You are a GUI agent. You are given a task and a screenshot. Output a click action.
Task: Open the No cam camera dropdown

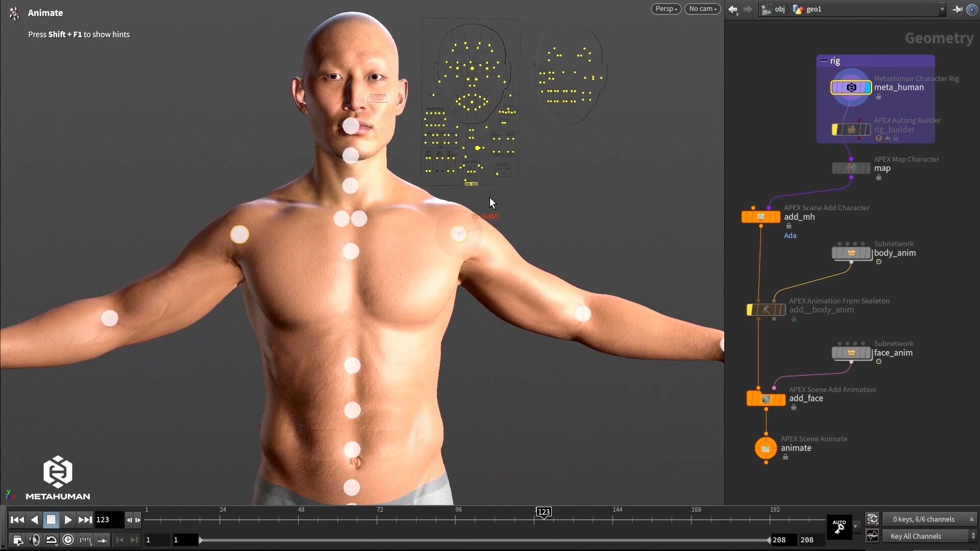point(702,9)
